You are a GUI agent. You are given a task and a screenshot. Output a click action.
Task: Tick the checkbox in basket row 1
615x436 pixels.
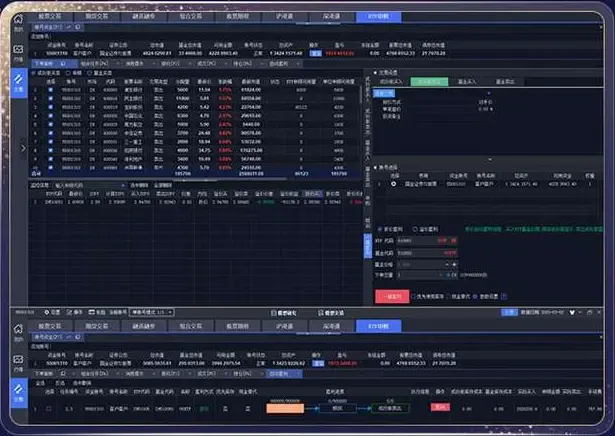pyautogui.click(x=50, y=90)
